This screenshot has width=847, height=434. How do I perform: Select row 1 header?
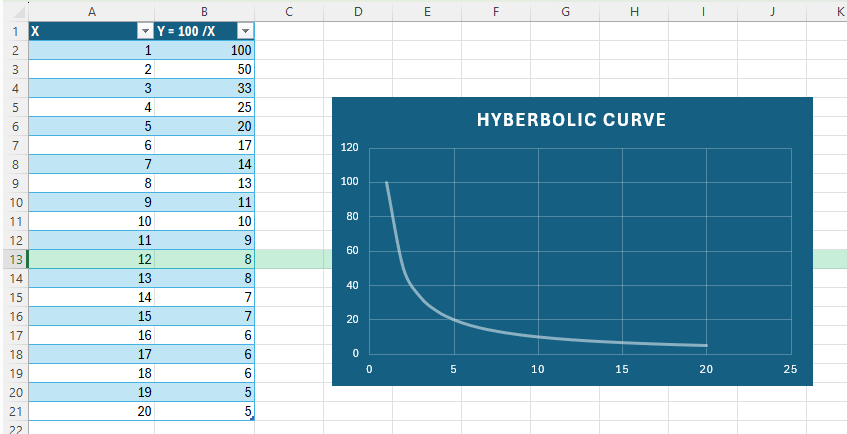click(16, 31)
